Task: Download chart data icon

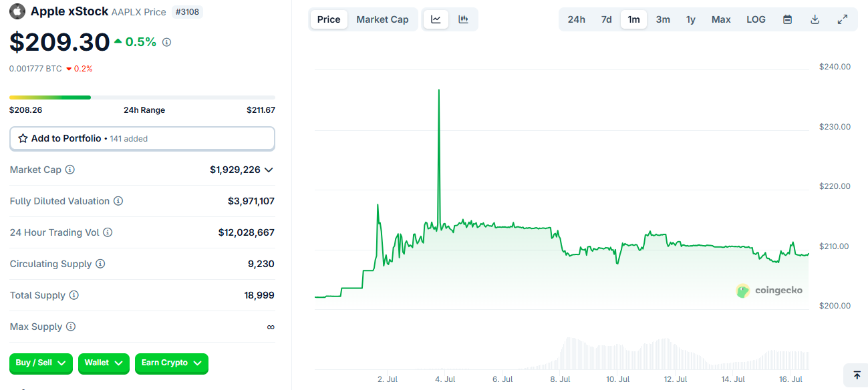Action: [x=815, y=19]
